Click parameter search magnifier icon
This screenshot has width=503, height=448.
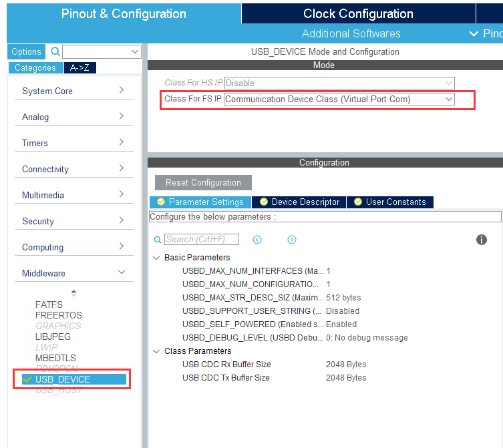pyautogui.click(x=158, y=240)
